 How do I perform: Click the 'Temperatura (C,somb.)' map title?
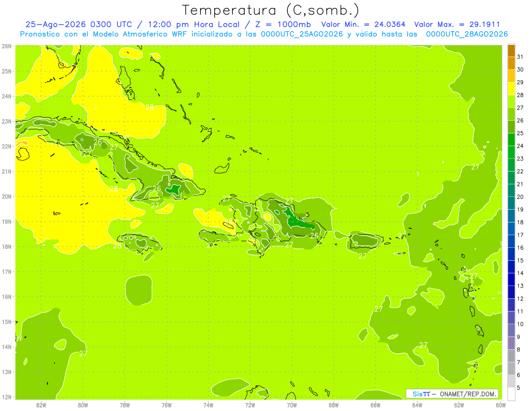[271, 10]
